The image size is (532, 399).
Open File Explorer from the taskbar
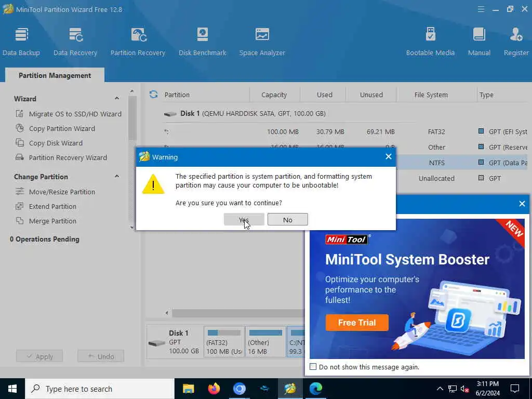click(188, 389)
